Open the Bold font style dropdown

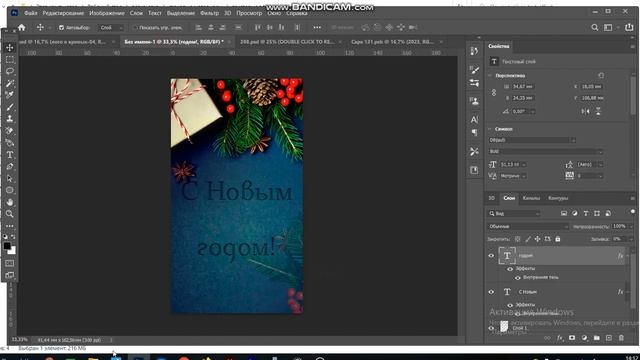point(546,151)
